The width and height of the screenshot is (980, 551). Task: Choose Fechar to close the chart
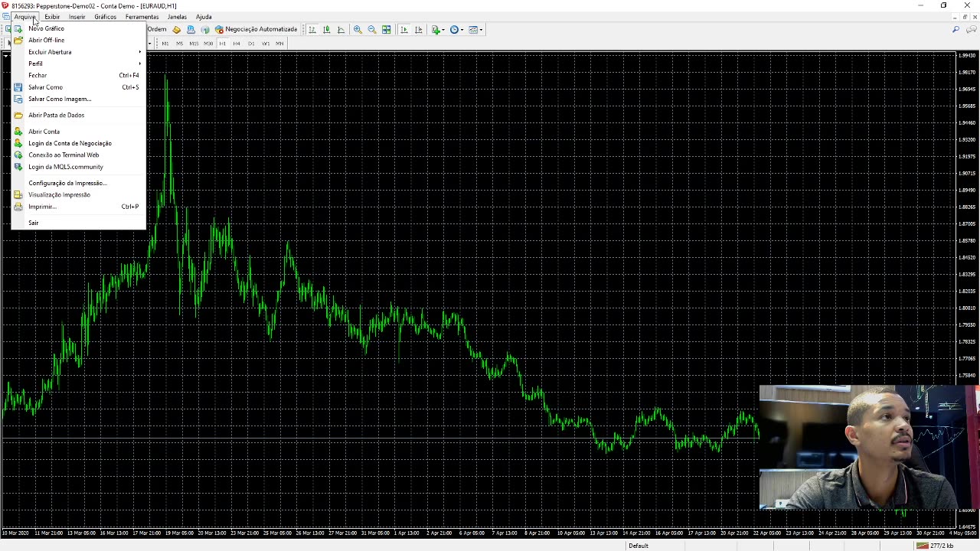click(78, 75)
